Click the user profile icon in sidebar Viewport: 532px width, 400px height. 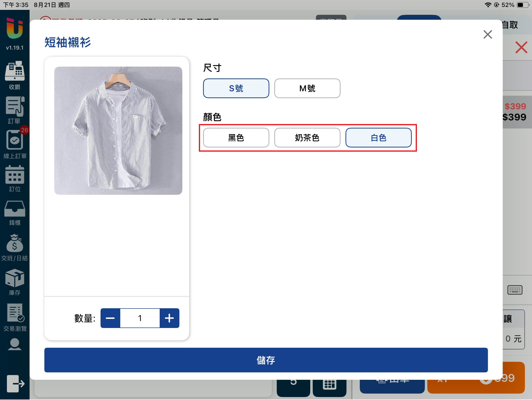pos(15,344)
